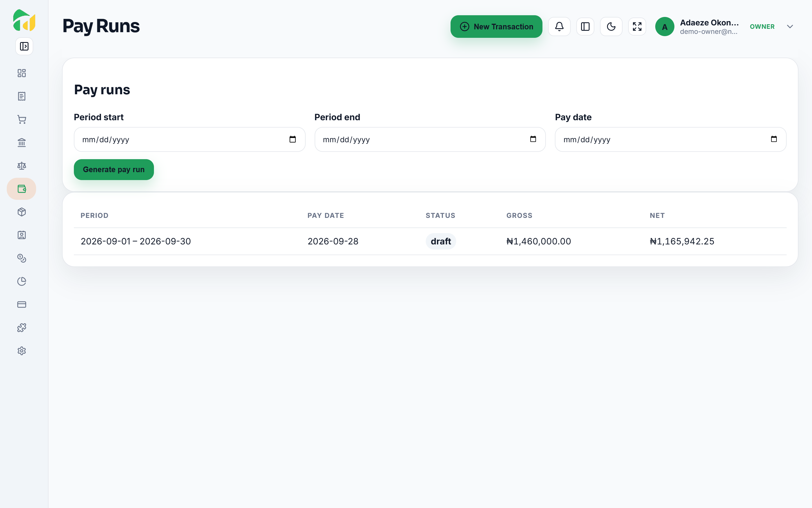Open the balance scale icon in the sidebar
Viewport: 812px width, 508px height.
pyautogui.click(x=22, y=166)
